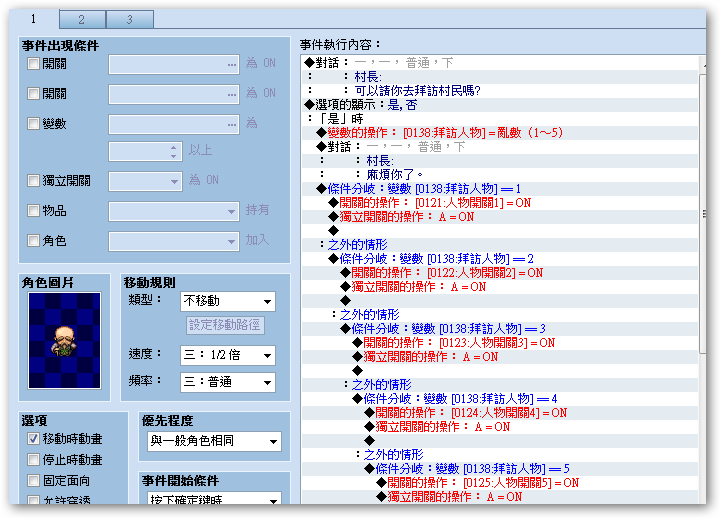The width and height of the screenshot is (720, 518).
Task: Open second switch selector ellipsis field
Action: [x=174, y=94]
